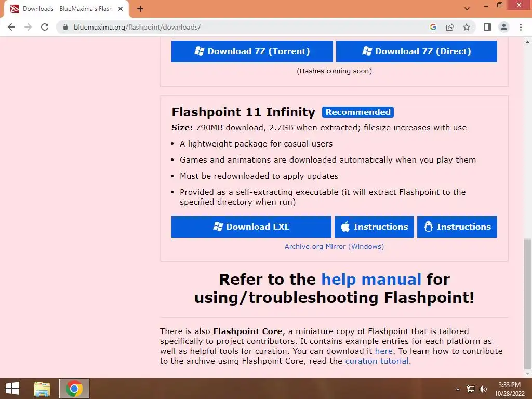
Task: Open the curation tutorial link
Action: pos(377,361)
